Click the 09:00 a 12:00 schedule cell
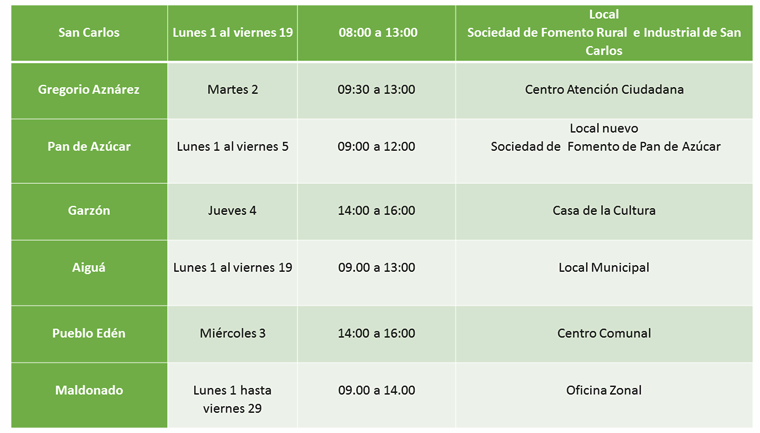Viewport: 760px width, 433px height. [377, 146]
